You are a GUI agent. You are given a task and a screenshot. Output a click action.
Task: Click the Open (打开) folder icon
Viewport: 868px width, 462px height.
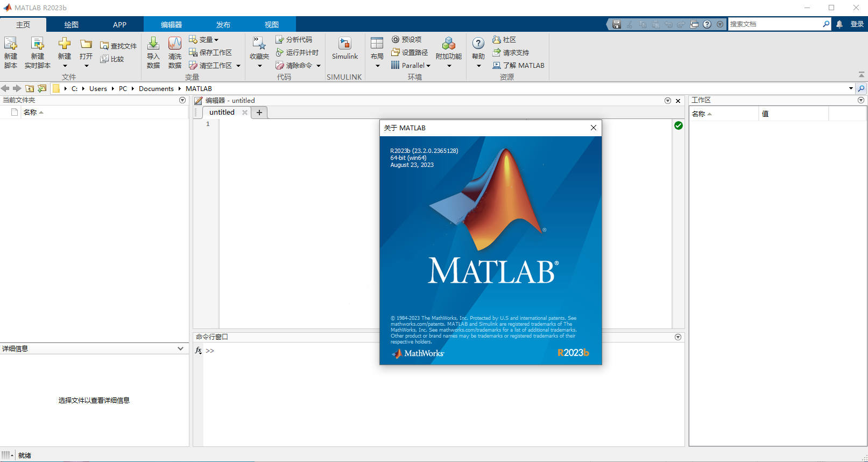pos(86,44)
